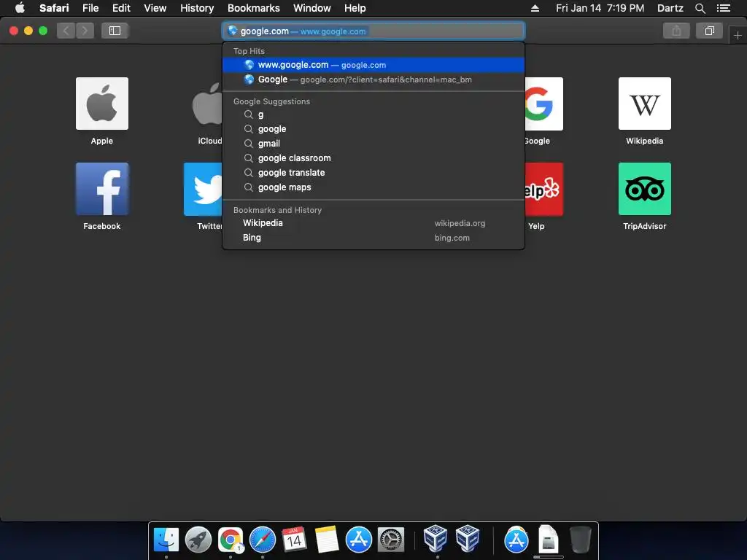Open Google Chrome from the Dock
The image size is (747, 560).
pos(231,540)
